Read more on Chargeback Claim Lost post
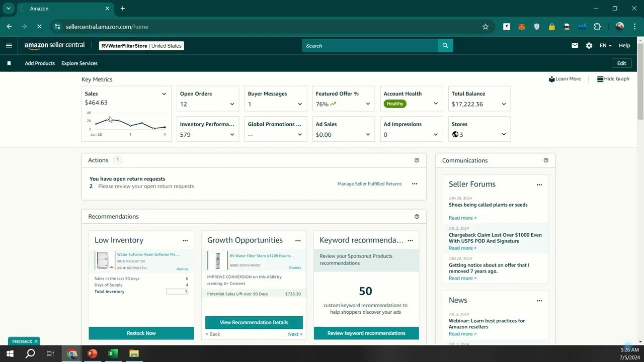This screenshot has height=362, width=644. (462, 248)
